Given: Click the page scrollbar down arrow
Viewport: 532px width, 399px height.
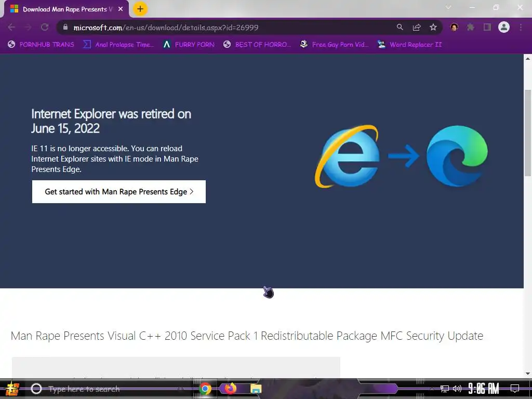Looking at the screenshot, I should pyautogui.click(x=528, y=374).
